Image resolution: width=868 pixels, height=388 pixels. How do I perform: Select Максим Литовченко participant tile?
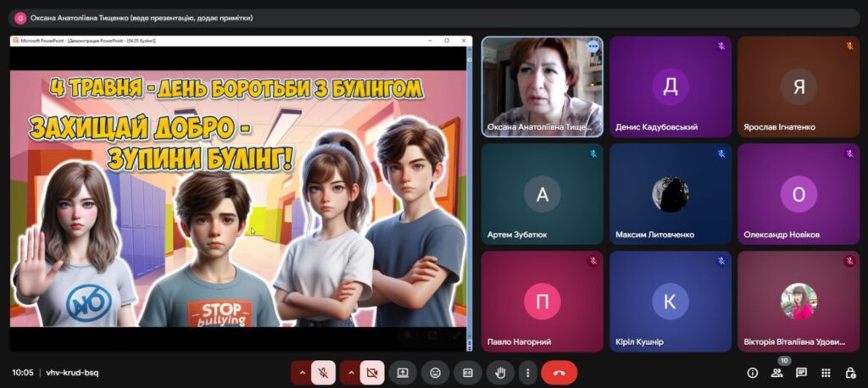click(x=670, y=194)
